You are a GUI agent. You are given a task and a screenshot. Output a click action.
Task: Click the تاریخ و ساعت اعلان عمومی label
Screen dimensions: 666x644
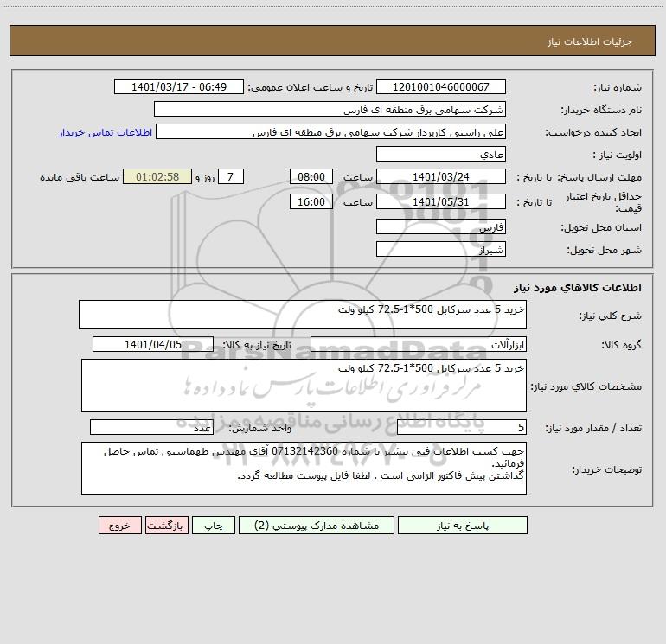click(311, 87)
